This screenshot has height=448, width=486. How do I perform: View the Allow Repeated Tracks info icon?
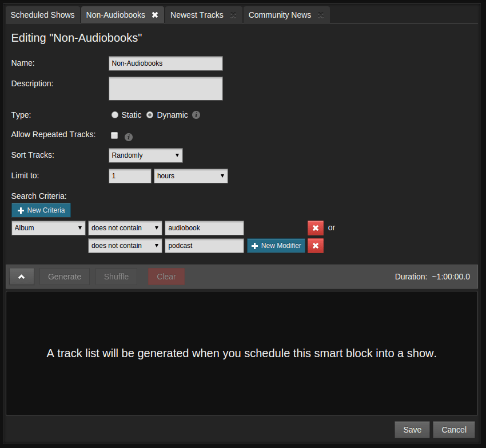128,137
